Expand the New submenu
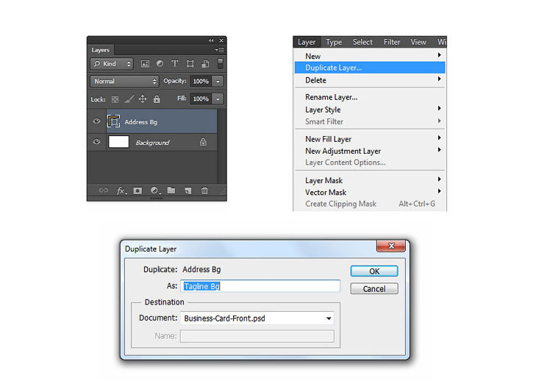This screenshot has width=533, height=392. pyautogui.click(x=370, y=56)
